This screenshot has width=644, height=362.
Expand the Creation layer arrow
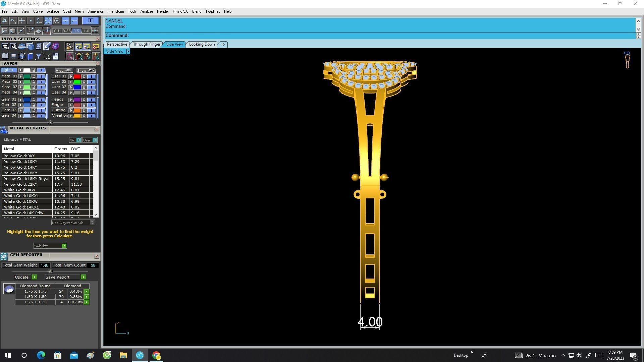[71, 116]
